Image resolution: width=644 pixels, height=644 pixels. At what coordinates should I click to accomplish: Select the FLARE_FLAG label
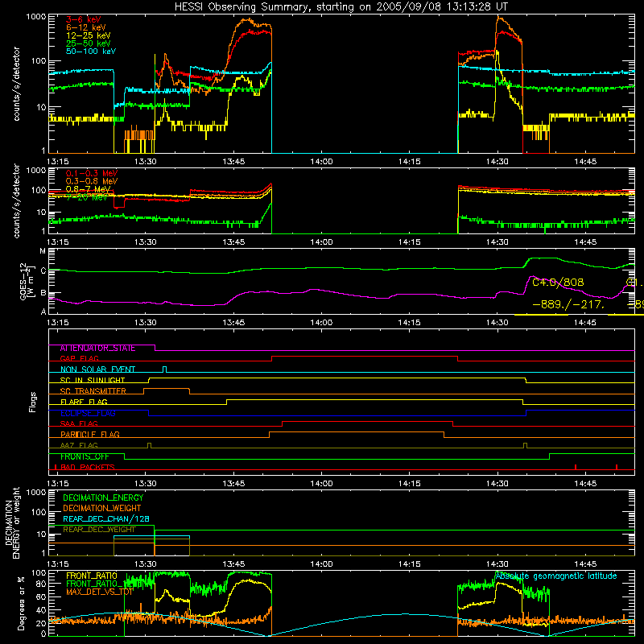pyautogui.click(x=84, y=402)
